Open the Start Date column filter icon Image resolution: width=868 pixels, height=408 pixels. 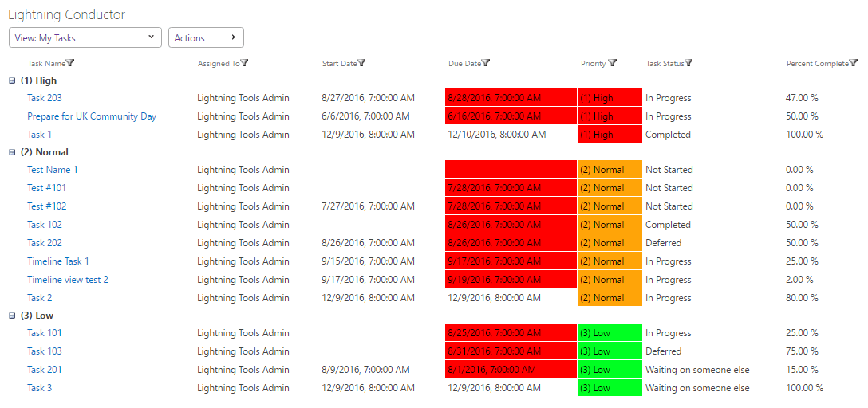361,63
